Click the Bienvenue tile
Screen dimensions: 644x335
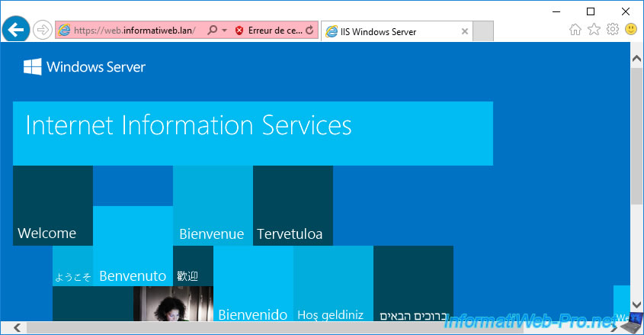pos(213,205)
